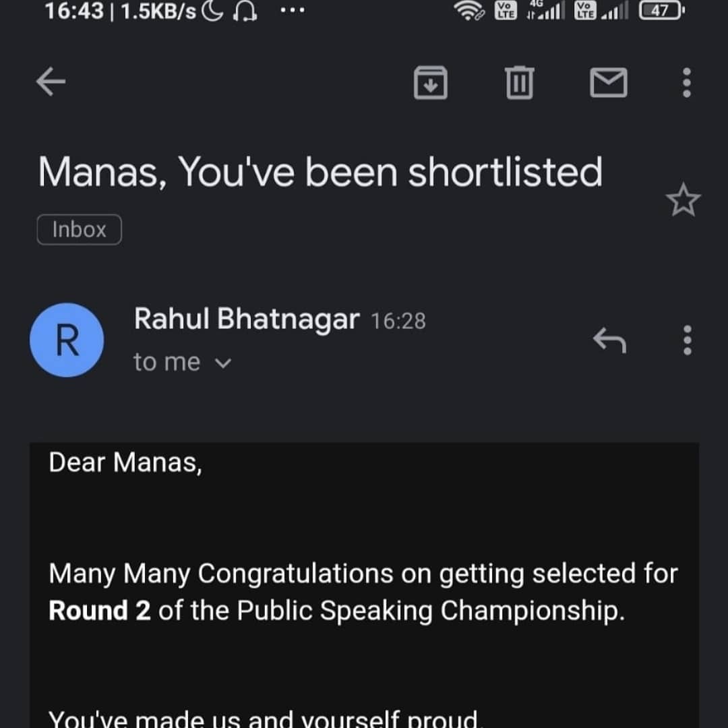Open Rahul Bhatnagar's avatar profile
Viewport: 728px width, 728px height.
(x=67, y=340)
